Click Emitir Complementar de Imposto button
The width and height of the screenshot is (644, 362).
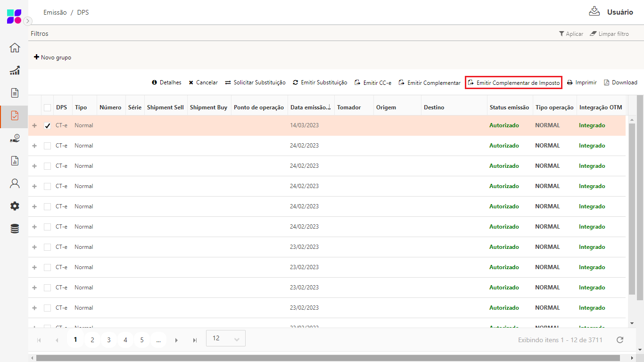coord(513,83)
